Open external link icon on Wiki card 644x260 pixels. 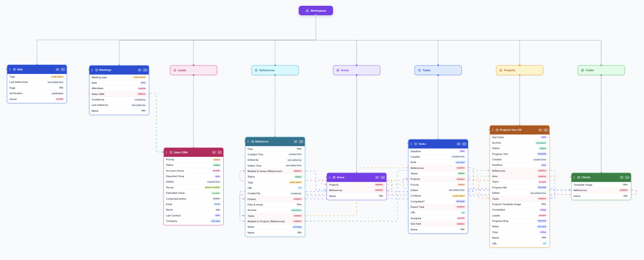tap(57, 69)
